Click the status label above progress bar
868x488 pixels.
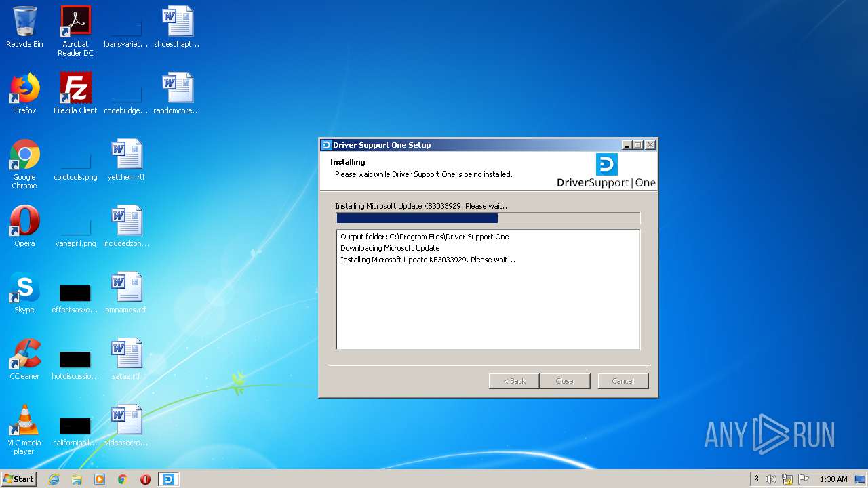coord(422,206)
